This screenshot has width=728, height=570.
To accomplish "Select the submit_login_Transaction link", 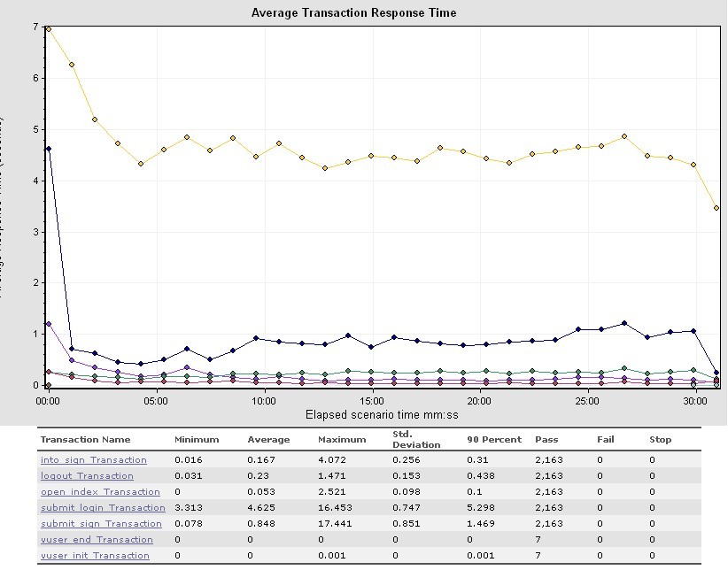I will tap(103, 508).
